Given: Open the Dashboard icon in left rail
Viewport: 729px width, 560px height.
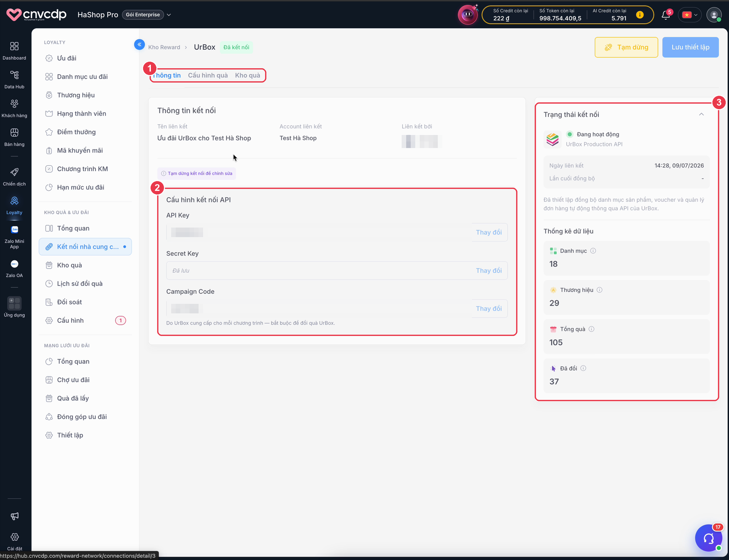Looking at the screenshot, I should pos(15,46).
